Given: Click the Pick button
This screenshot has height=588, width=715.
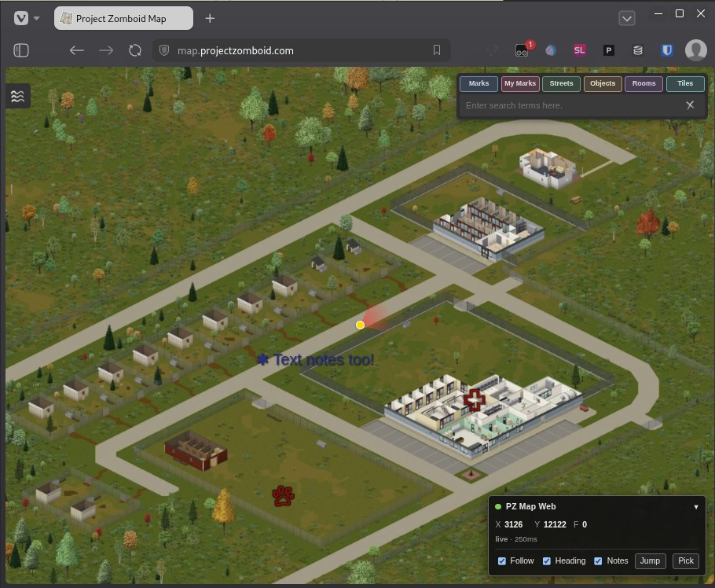Looking at the screenshot, I should (x=686, y=560).
